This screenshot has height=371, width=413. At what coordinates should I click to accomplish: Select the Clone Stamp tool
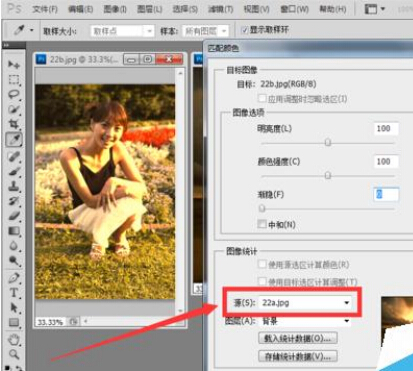[14, 186]
